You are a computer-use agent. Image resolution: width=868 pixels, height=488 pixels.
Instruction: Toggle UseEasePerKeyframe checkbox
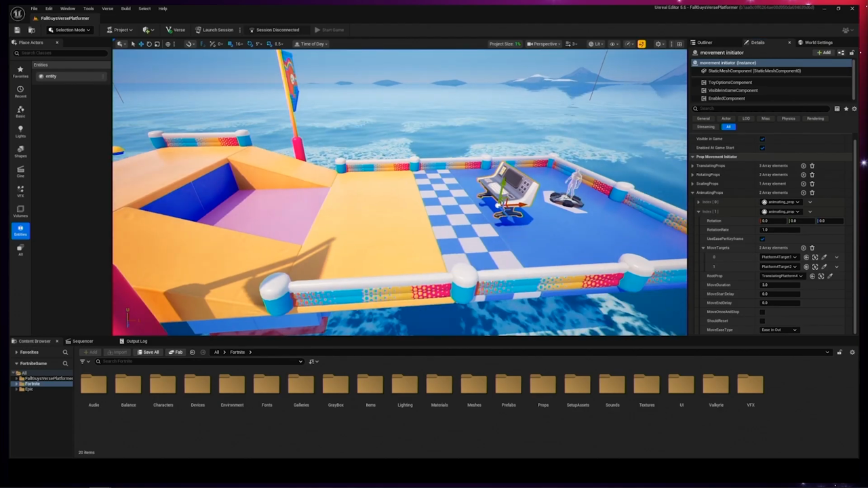click(762, 239)
